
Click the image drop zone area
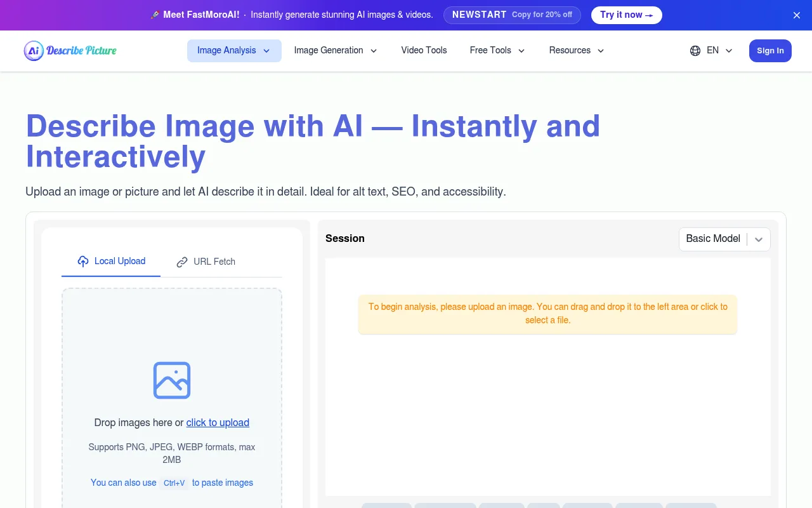click(172, 398)
